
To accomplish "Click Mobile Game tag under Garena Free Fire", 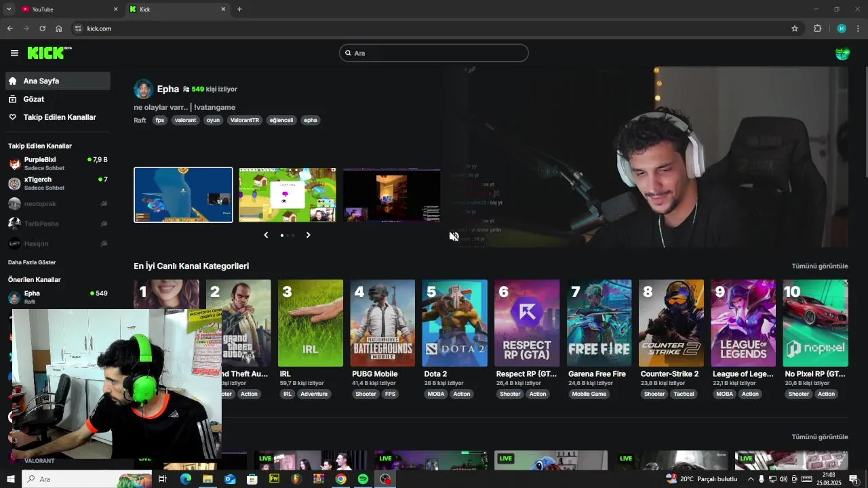I will (x=589, y=394).
